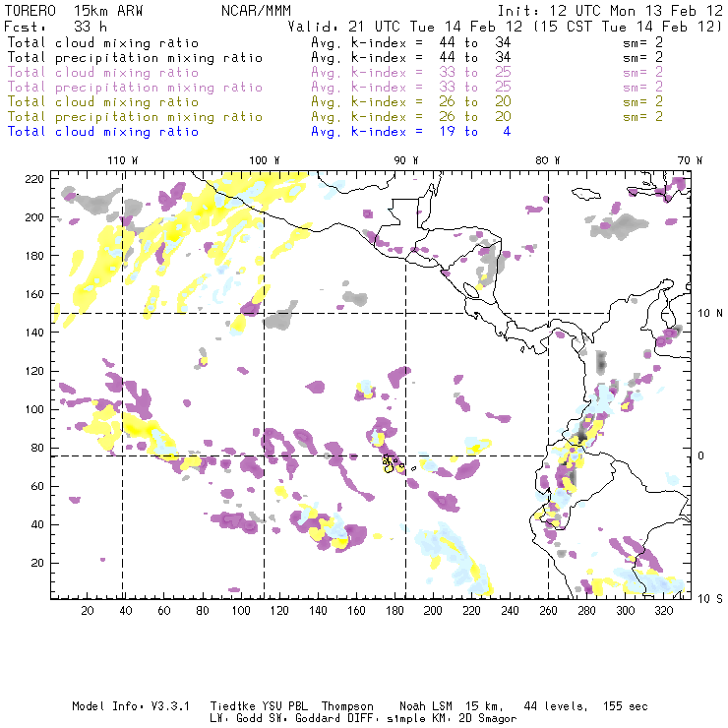
Task: Click the black 'Avg. k-index = 44 to 34' first line
Action: [x=411, y=42]
